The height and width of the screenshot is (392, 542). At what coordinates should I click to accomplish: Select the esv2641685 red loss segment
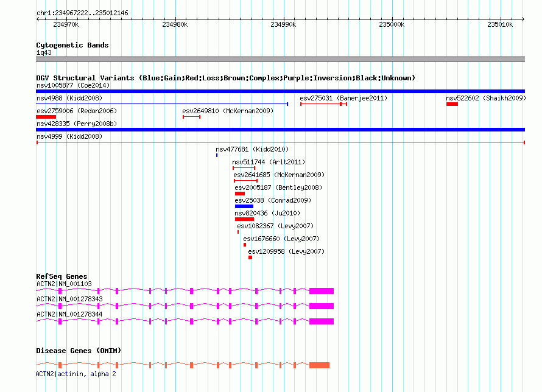click(246, 181)
